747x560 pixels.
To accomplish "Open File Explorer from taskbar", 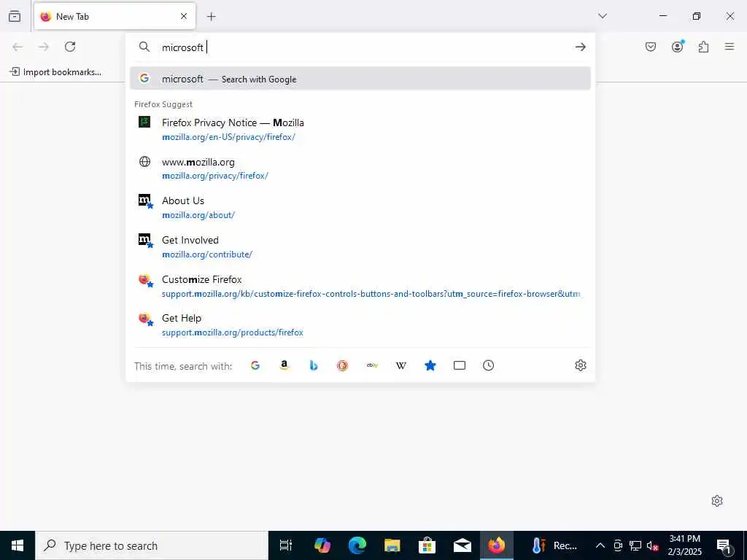I will tap(392, 545).
